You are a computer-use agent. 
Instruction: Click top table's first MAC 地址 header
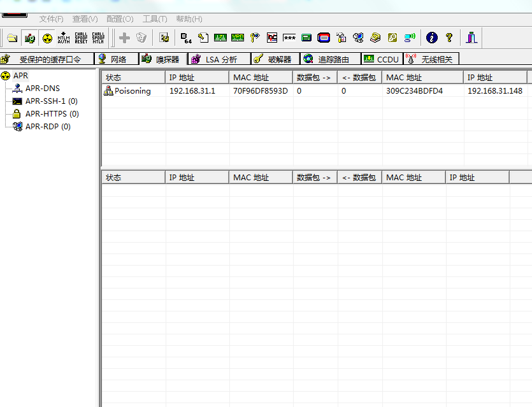[x=261, y=77]
